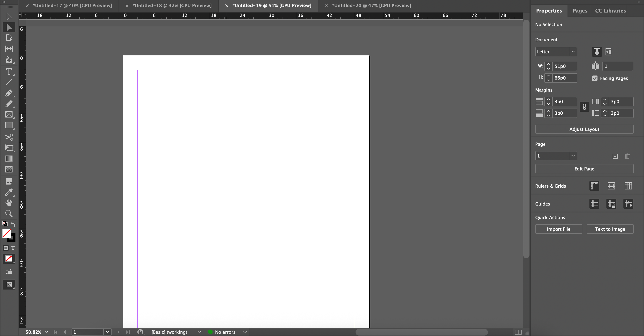Click the Adjust Layout button
Viewport: 644px width, 336px height.
click(x=584, y=129)
